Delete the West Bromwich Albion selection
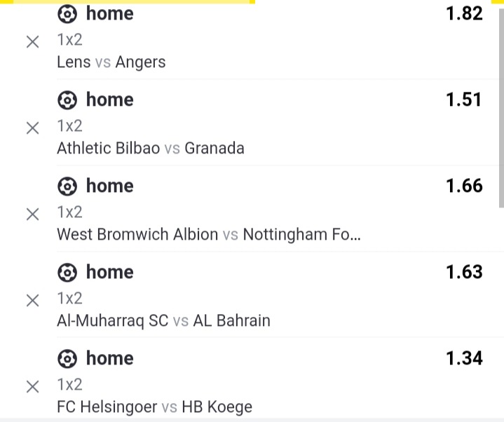The height and width of the screenshot is (422, 504). 32,215
